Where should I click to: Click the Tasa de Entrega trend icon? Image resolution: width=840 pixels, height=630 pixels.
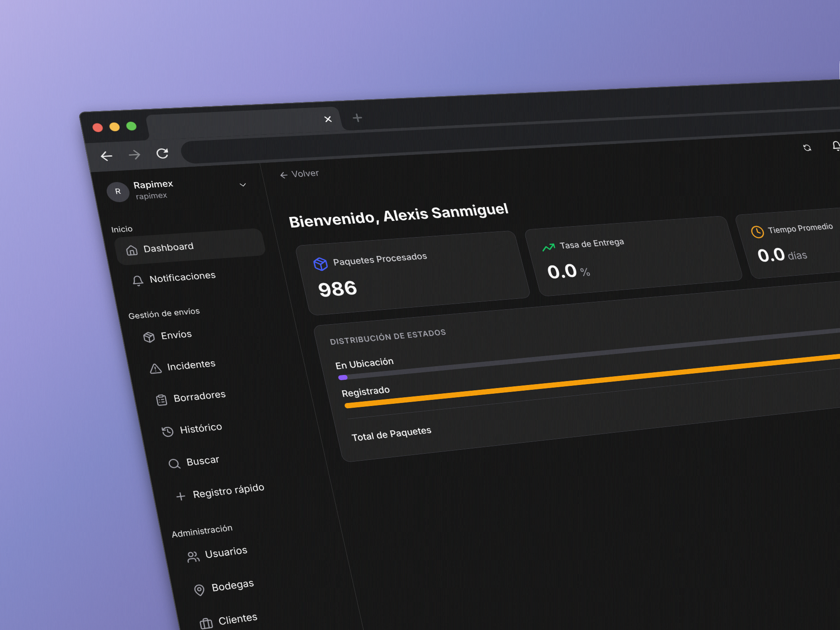(549, 247)
